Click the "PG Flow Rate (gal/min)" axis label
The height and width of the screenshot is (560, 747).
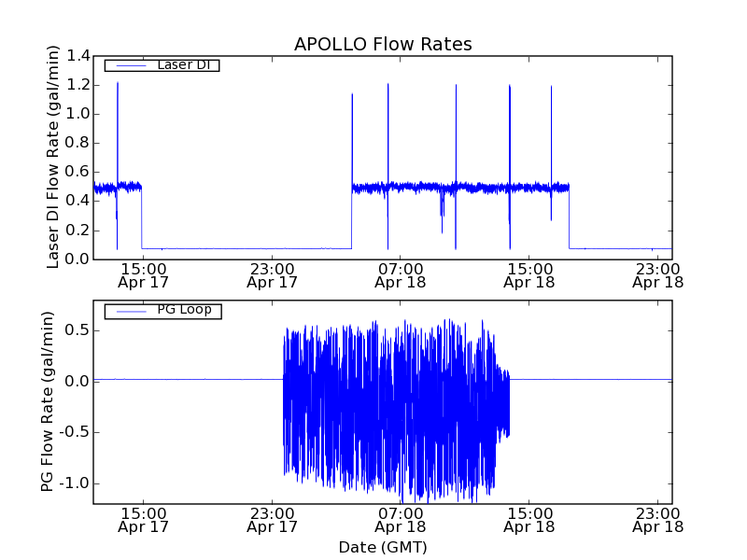tap(48, 401)
